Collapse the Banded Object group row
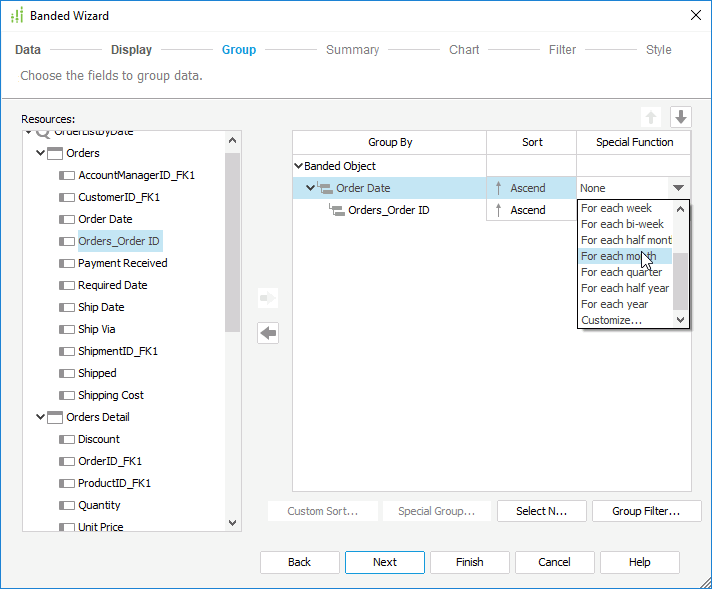Image resolution: width=712 pixels, height=589 pixels. (x=298, y=166)
